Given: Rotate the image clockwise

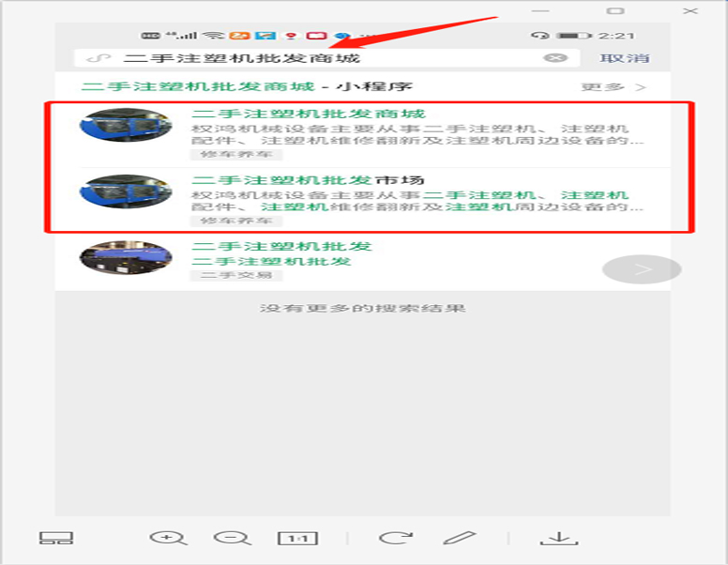Looking at the screenshot, I should [x=396, y=538].
